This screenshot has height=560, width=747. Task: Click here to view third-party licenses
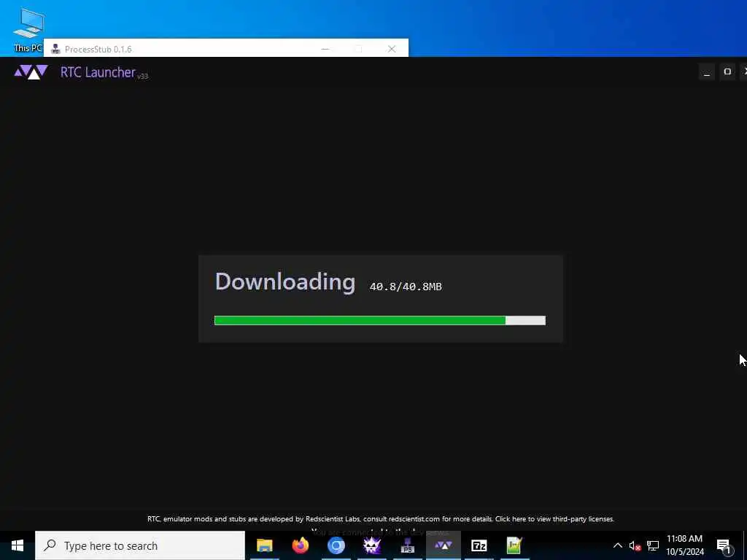pyautogui.click(x=554, y=518)
